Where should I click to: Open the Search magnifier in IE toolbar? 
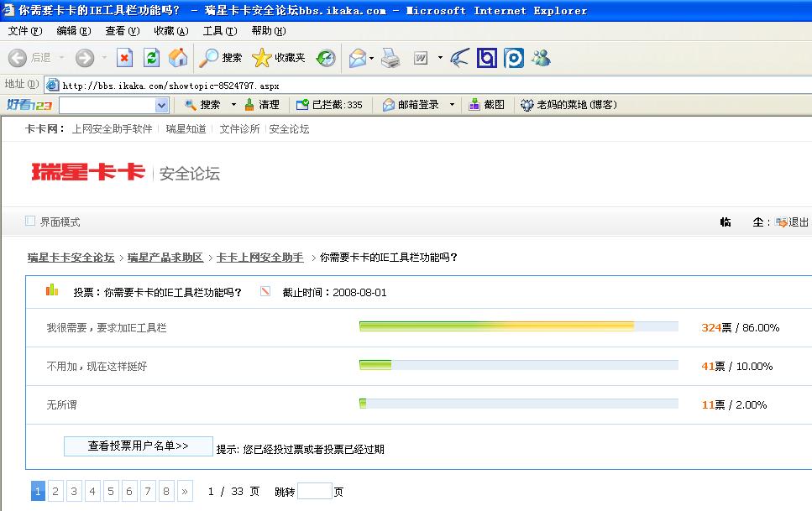pos(209,57)
